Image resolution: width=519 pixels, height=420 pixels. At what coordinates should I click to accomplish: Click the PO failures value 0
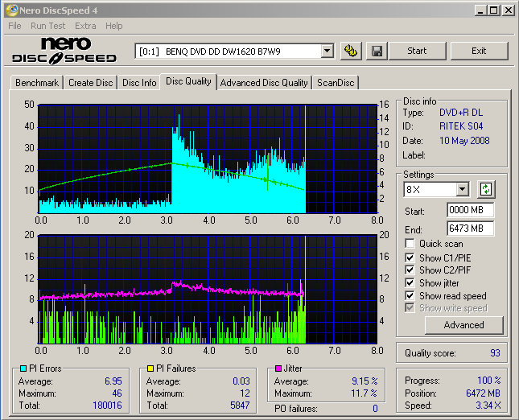pos(375,409)
